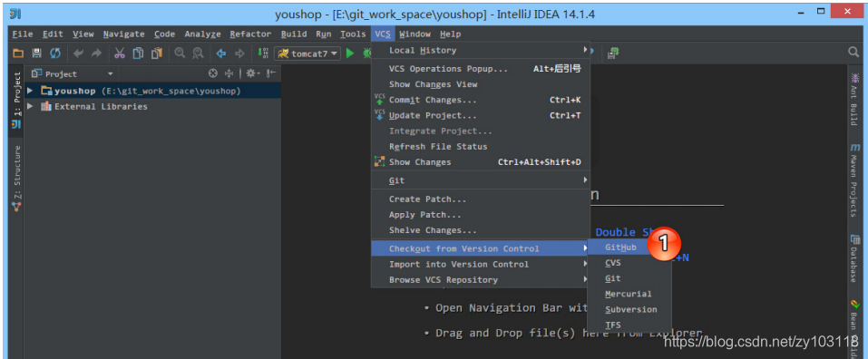Open the Run menu

tap(324, 34)
